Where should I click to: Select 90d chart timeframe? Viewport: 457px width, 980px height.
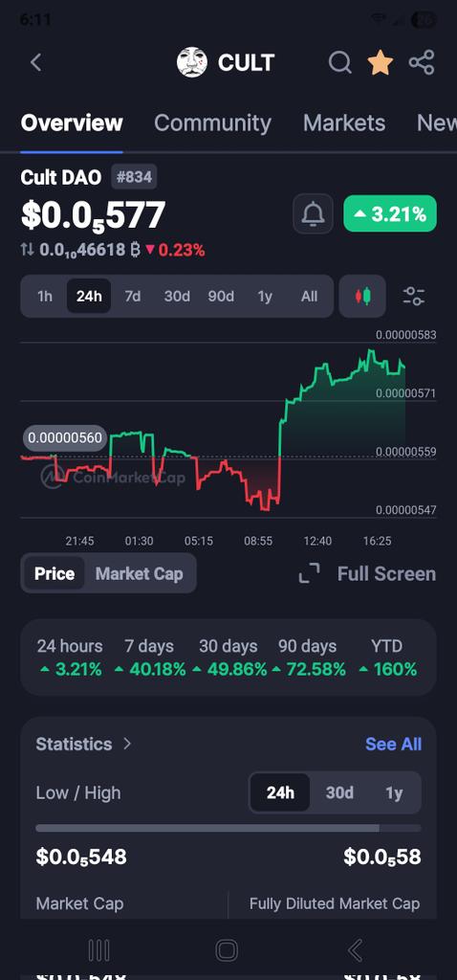(x=221, y=297)
